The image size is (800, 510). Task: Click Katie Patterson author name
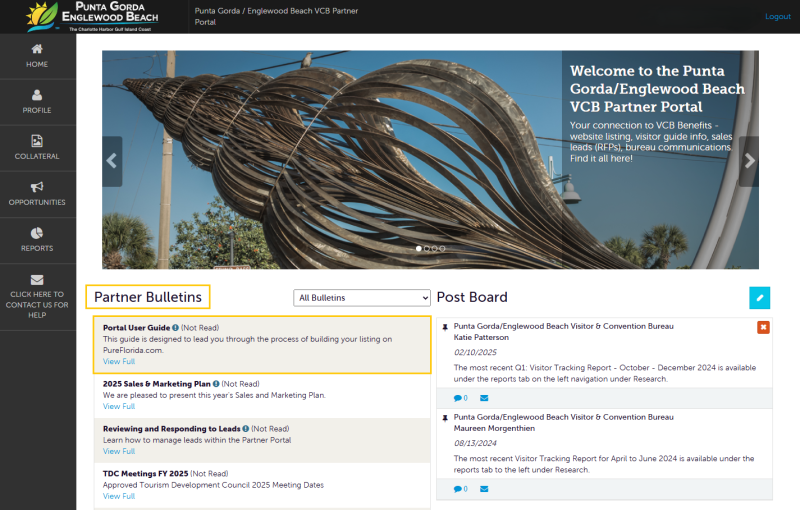click(x=481, y=338)
